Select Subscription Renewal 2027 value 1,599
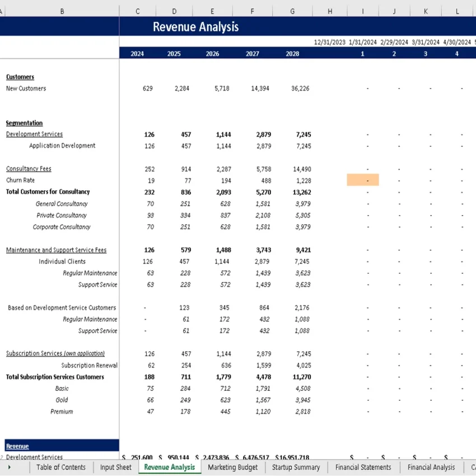476x476 pixels. (x=263, y=365)
